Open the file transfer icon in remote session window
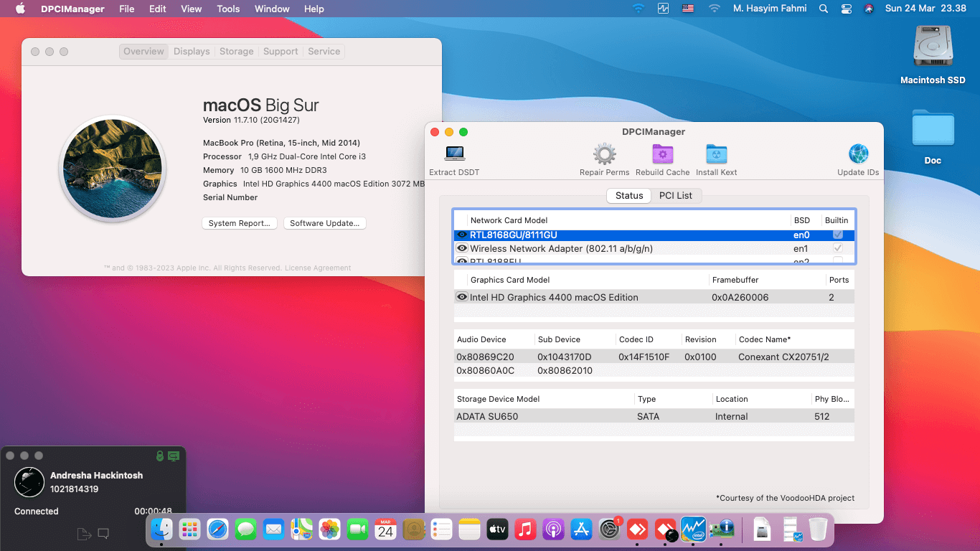 (x=84, y=533)
